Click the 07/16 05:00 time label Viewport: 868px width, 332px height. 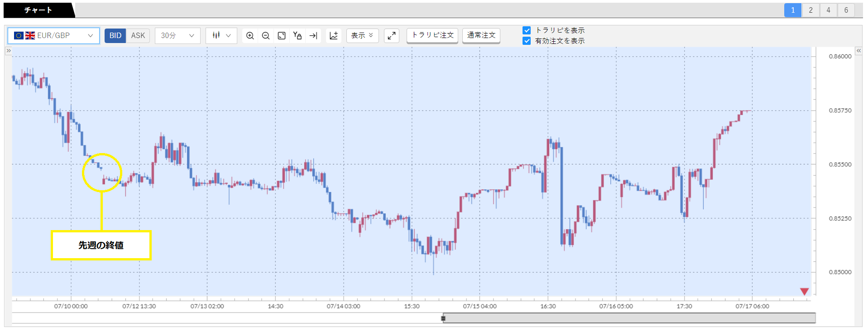pos(616,306)
